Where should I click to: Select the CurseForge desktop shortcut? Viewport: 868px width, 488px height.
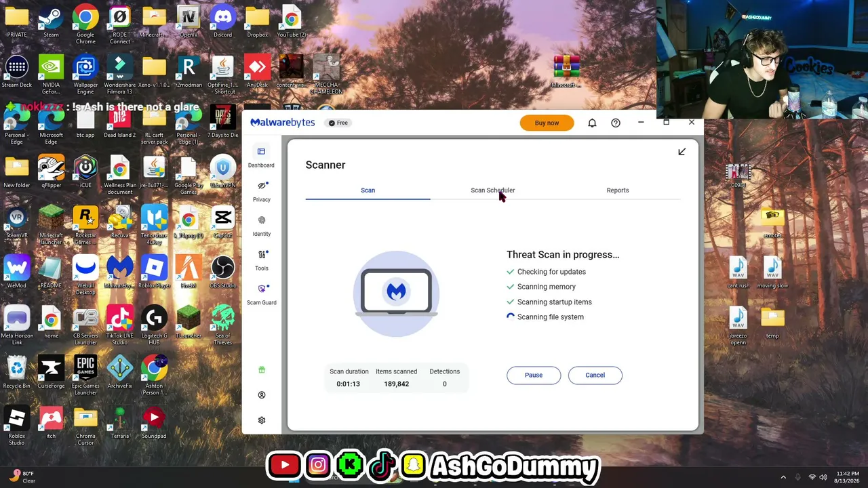pyautogui.click(x=51, y=373)
